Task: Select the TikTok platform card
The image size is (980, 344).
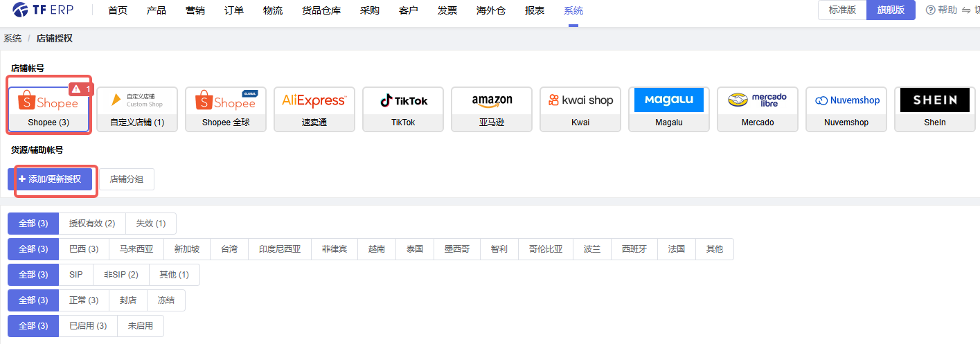Action: tap(403, 109)
